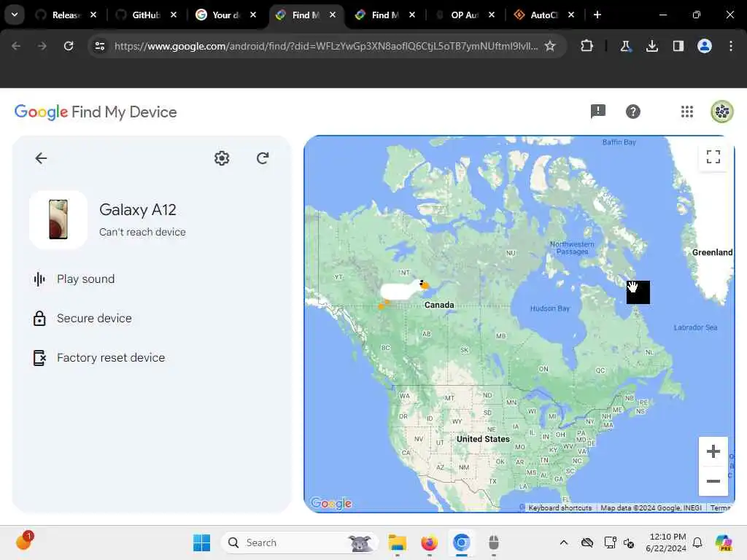747x560 pixels.
Task: Open the clock showing 12:10 PM
Action: pyautogui.click(x=667, y=542)
